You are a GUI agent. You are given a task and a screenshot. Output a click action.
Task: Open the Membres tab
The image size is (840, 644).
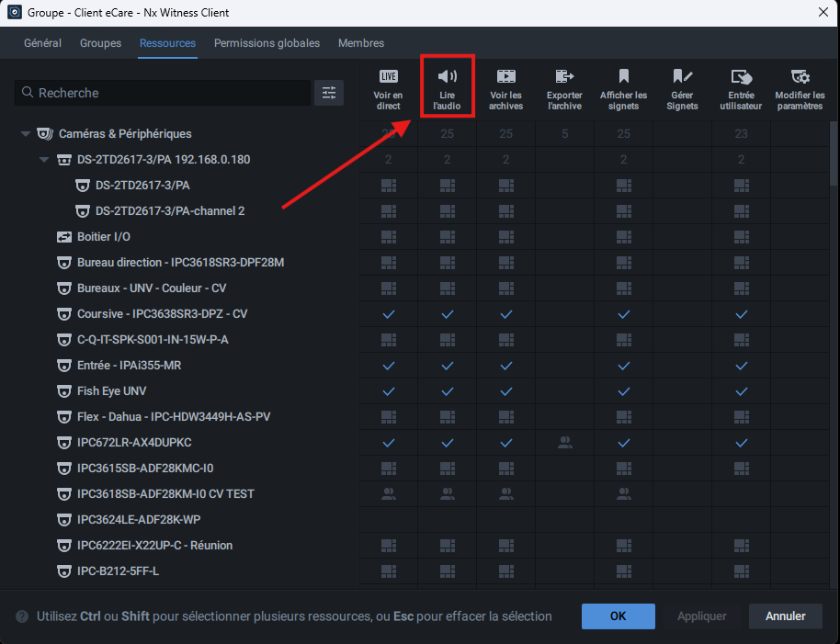tap(361, 43)
